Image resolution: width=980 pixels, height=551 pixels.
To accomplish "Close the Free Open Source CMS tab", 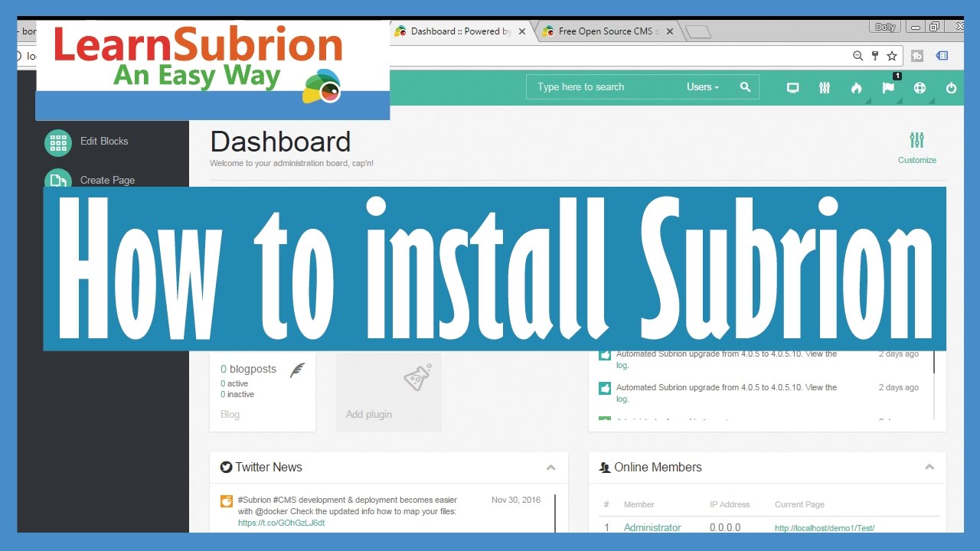I will (670, 31).
